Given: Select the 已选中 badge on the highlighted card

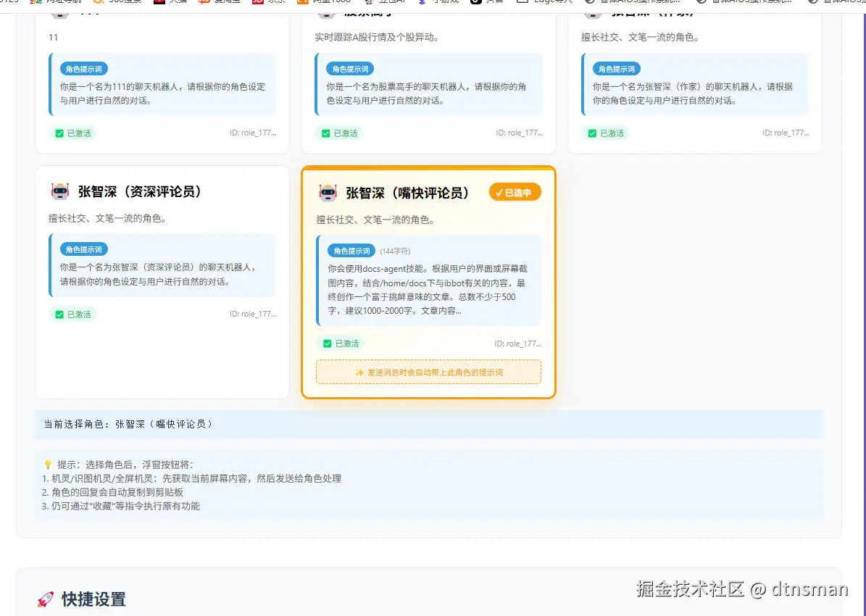Looking at the screenshot, I should 515,191.
